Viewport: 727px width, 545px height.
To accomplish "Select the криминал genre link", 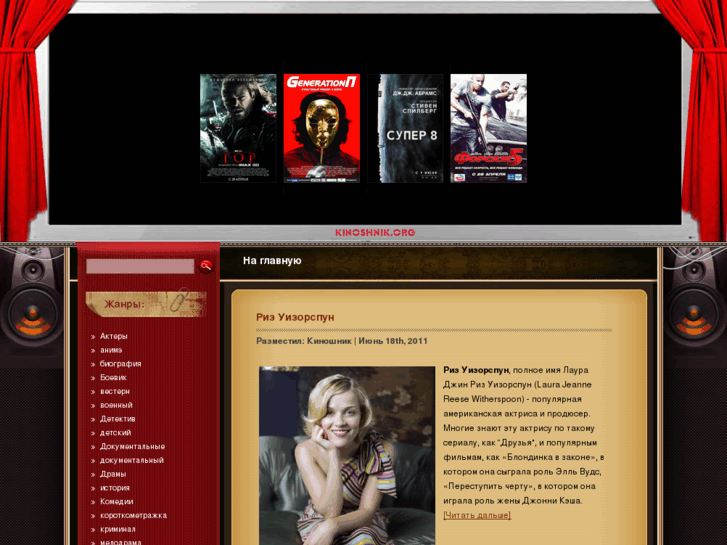I will point(118,529).
